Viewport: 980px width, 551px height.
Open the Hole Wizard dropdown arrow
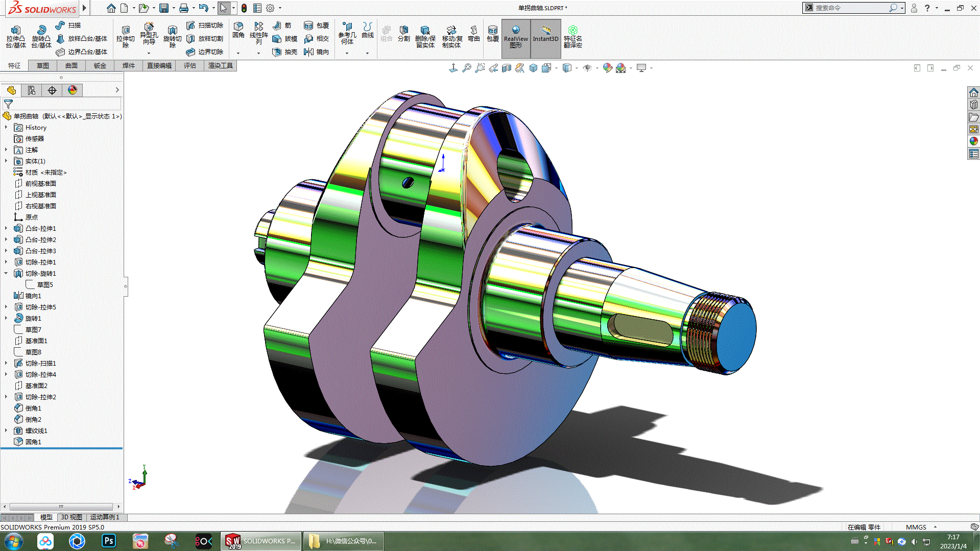click(x=149, y=53)
